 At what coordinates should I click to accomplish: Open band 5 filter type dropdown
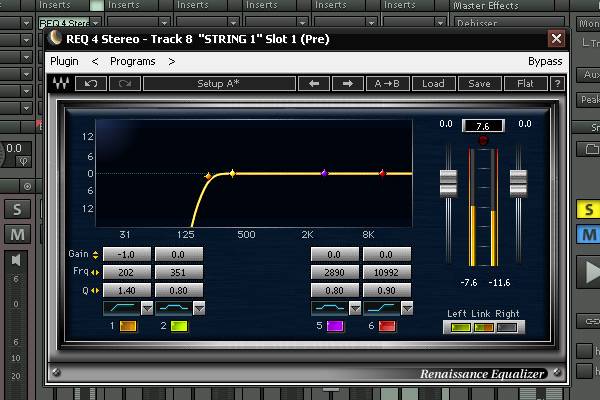(x=355, y=308)
